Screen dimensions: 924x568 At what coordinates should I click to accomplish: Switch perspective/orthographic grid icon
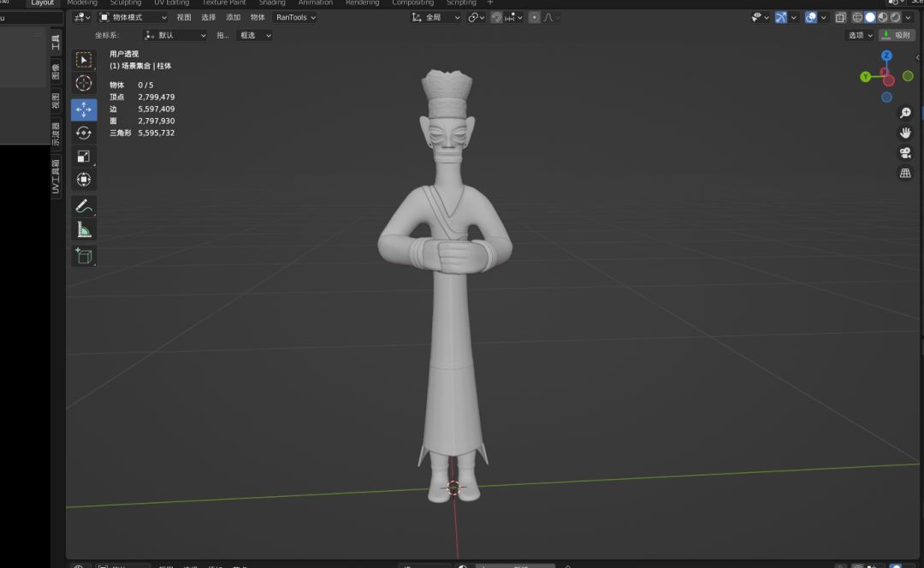click(905, 174)
